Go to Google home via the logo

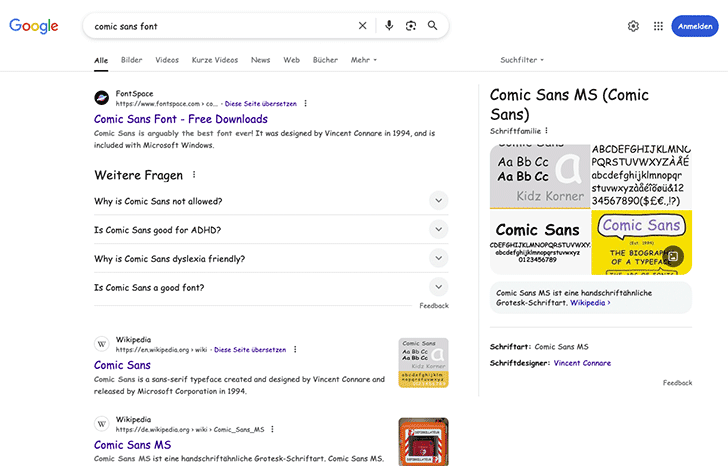coord(34,26)
